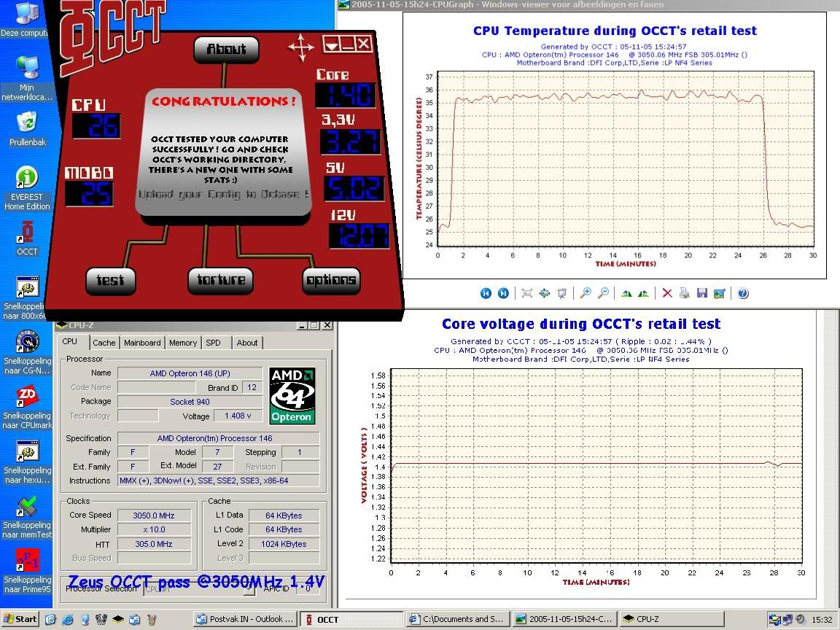
Task: Open the CPUmark shortcut with ZD icon
Action: 27,407
